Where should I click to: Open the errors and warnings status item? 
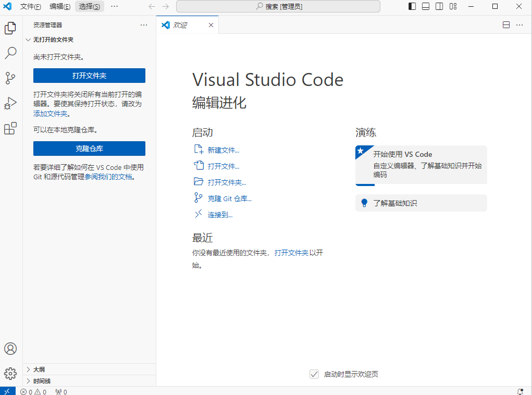pyautogui.click(x=33, y=391)
